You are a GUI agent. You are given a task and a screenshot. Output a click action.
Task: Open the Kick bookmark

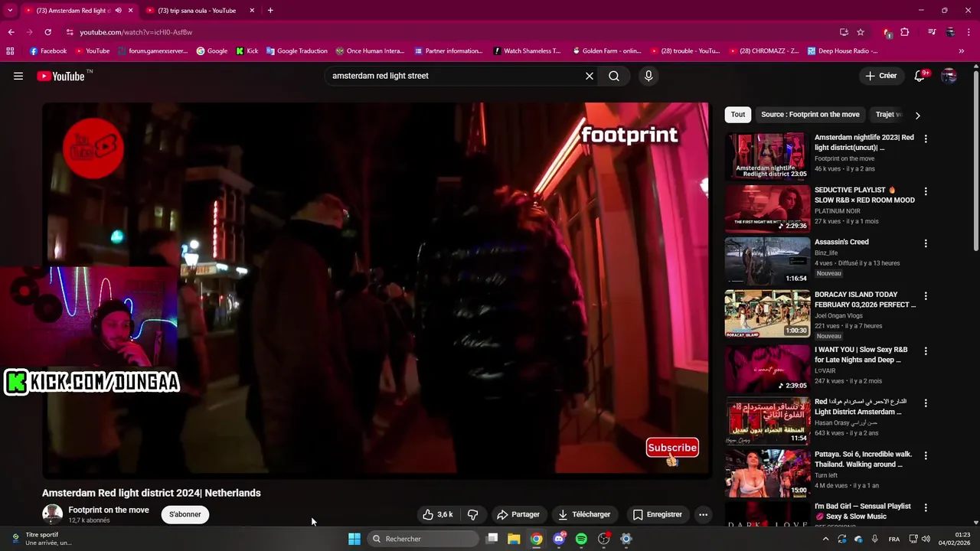coord(247,51)
